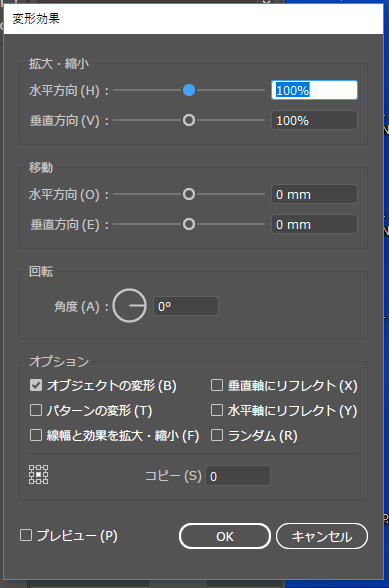The height and width of the screenshot is (588, 389).
Task: Click the horizontal move 0 mm field
Action: click(x=314, y=194)
